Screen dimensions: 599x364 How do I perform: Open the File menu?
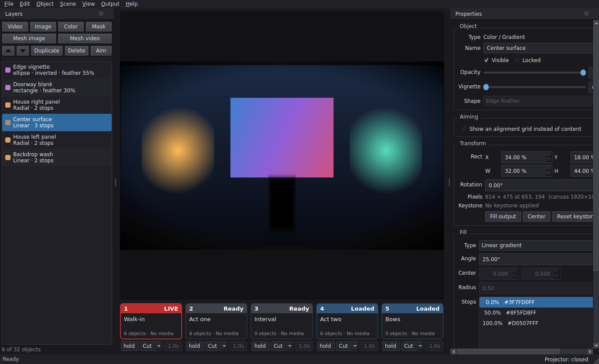(x=9, y=4)
